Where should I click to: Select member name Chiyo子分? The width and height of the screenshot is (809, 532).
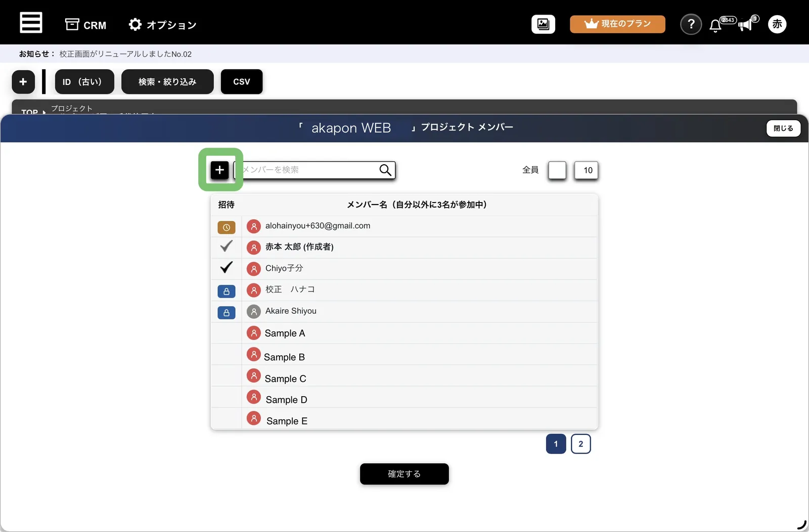284,268
